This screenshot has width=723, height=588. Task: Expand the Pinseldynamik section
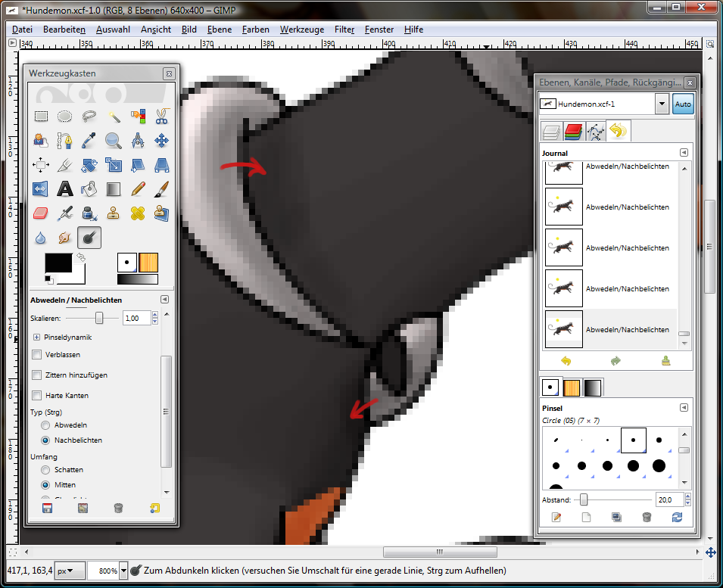(36, 338)
